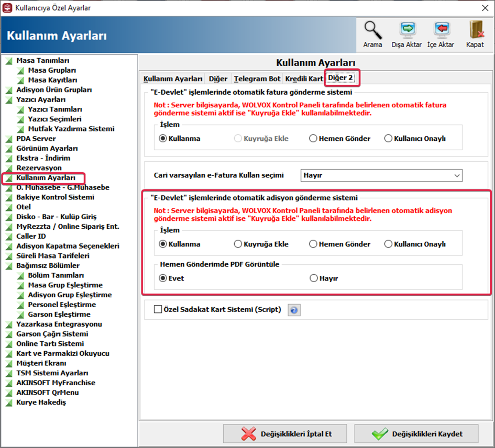Screen dimensions: 495x448
Task: Click the İçe Aktar import icon
Action: point(441,35)
